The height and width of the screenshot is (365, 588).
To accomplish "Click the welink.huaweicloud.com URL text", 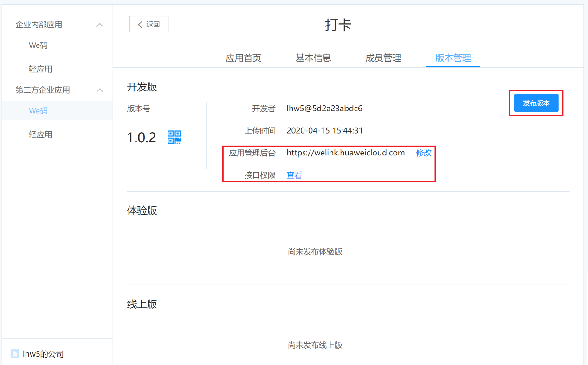I will point(345,153).
